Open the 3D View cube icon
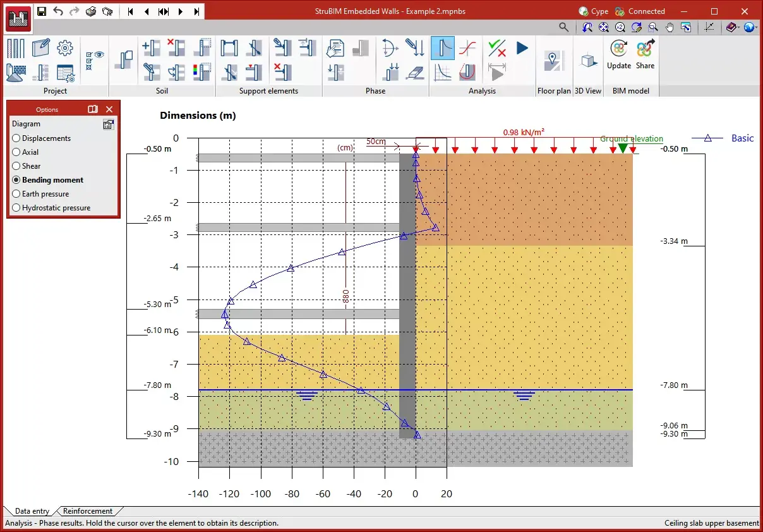763x532 pixels. click(x=588, y=60)
